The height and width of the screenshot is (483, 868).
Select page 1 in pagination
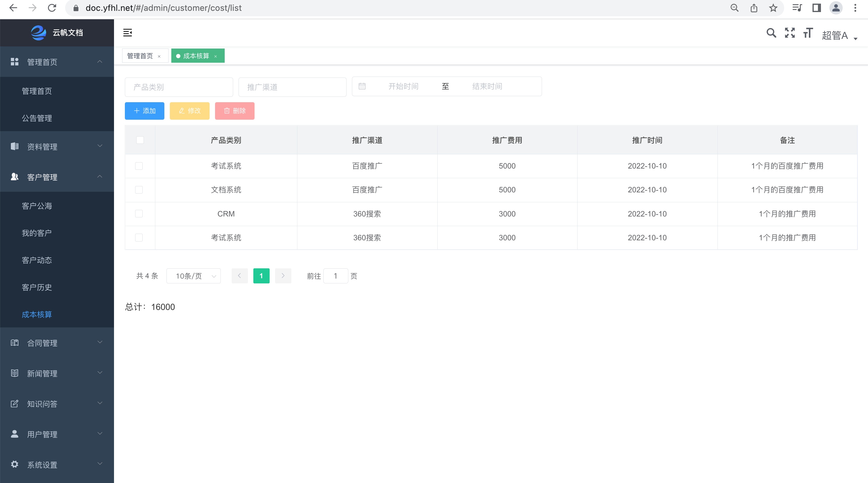pos(261,276)
